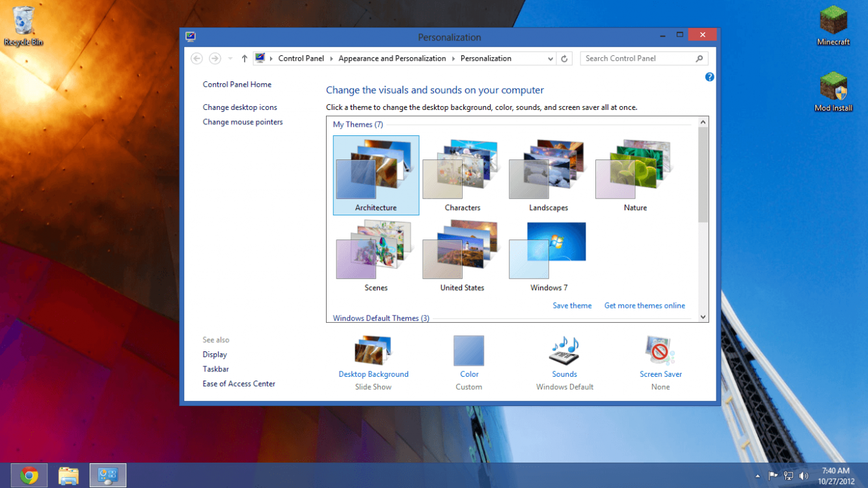868x488 pixels.
Task: Maximize the Personalization window
Action: [680, 35]
